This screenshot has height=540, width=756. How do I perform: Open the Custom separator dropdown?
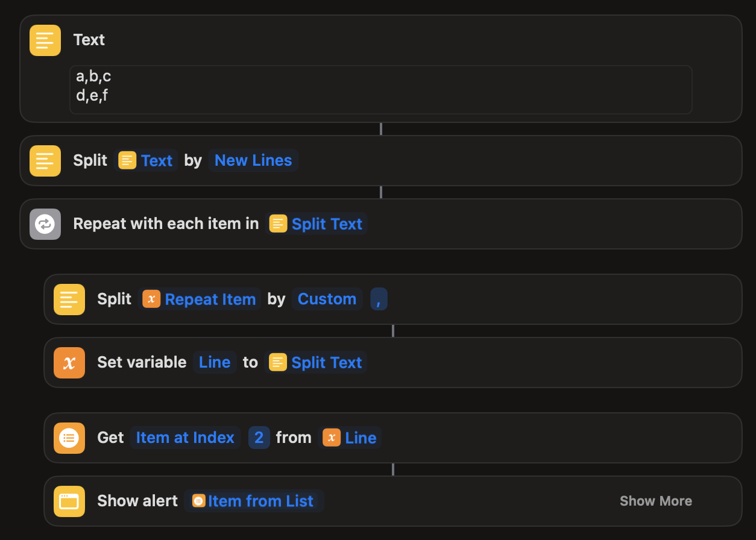tap(327, 300)
